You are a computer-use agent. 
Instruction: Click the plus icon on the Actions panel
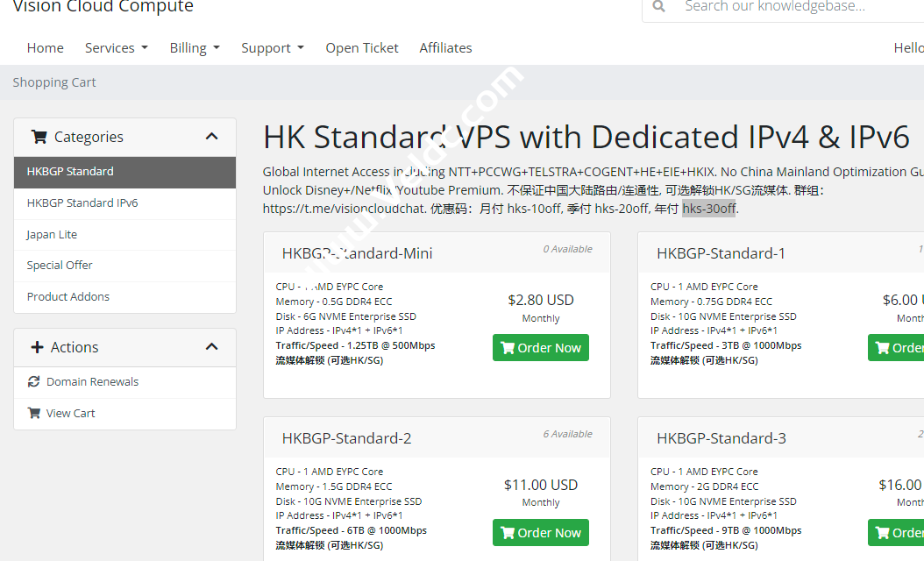pyautogui.click(x=37, y=347)
